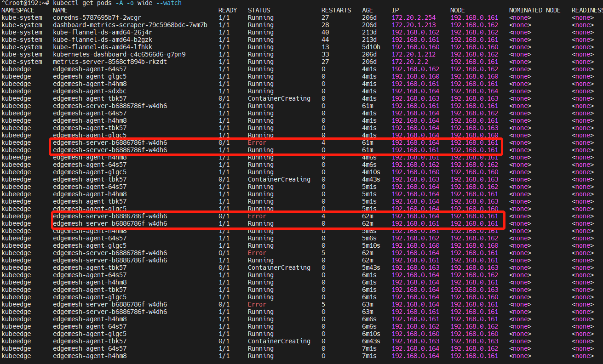Click pod name edgemesh-agent-sdxbc

point(90,91)
